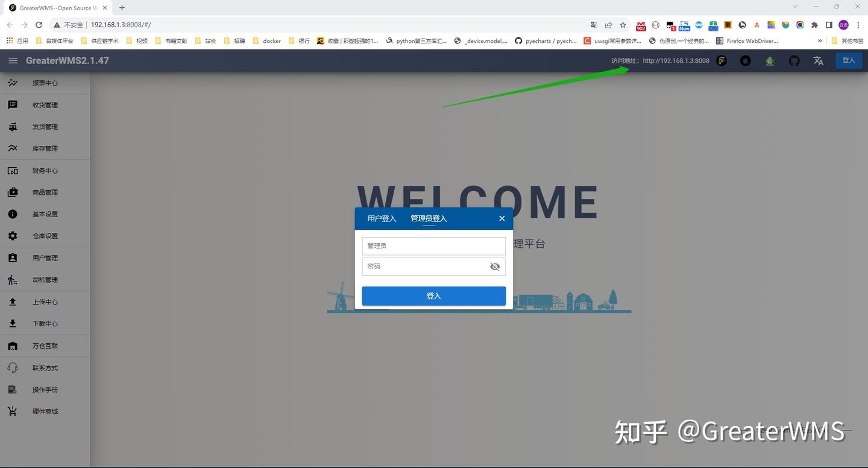Click the Android app download icon
The height and width of the screenshot is (468, 868).
[x=770, y=60]
